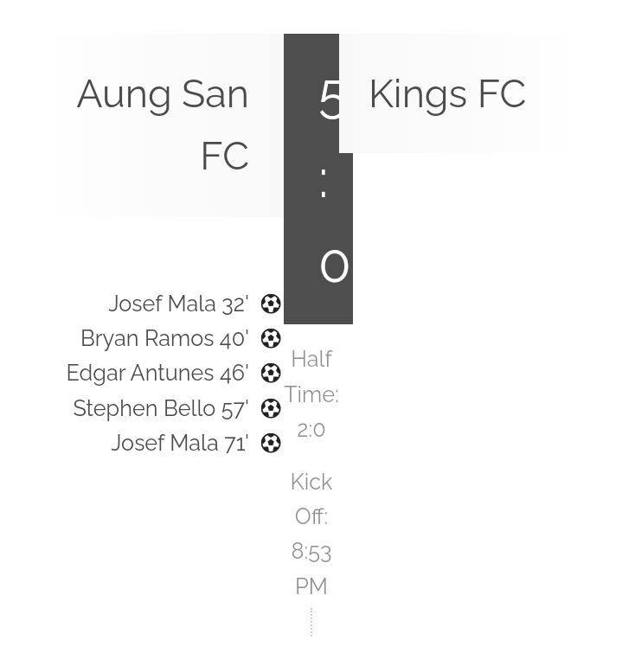
Task: Click the dotted timeline line below kick off
Action: pos(311,622)
